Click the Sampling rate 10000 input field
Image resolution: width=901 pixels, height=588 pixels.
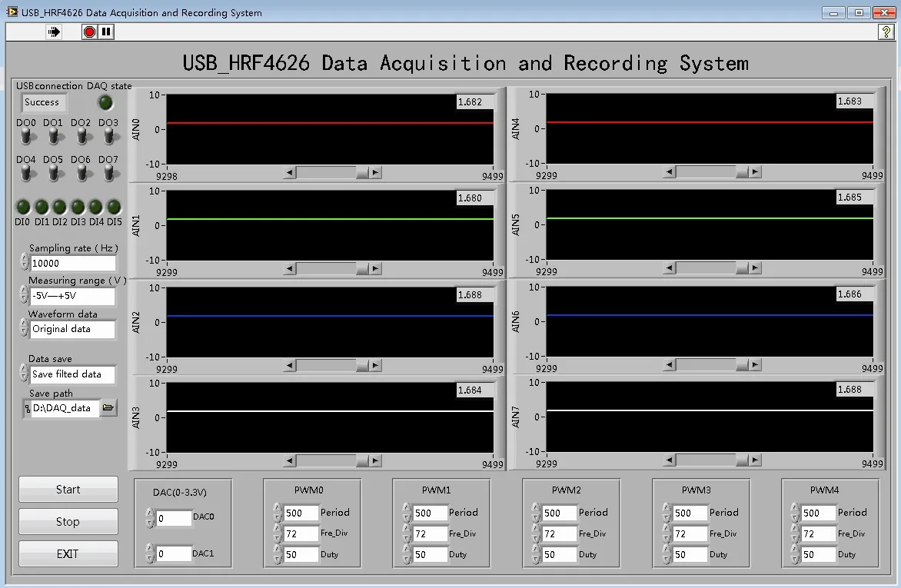coord(72,263)
